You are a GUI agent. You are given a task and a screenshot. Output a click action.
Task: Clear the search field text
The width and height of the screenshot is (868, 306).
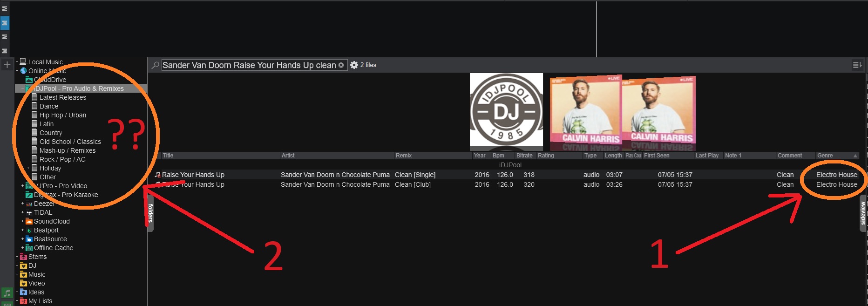click(x=341, y=65)
